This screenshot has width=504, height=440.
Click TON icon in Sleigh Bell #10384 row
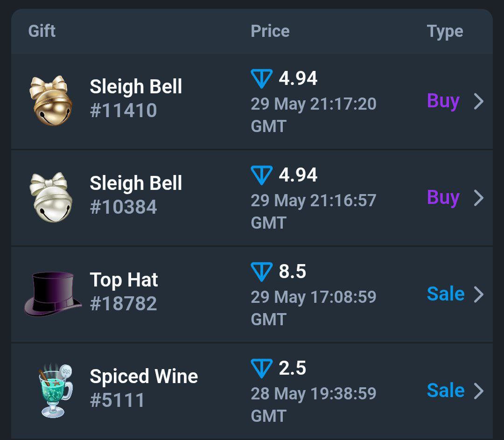pyautogui.click(x=261, y=175)
